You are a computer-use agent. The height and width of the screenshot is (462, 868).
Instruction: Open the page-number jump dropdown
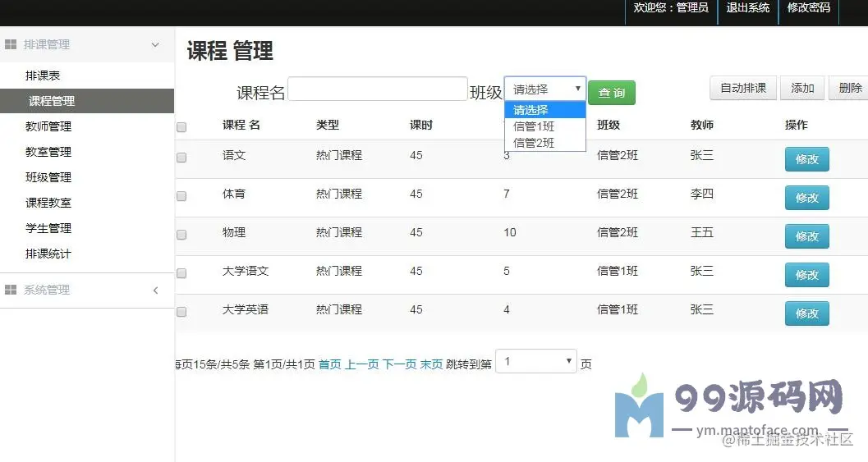[536, 361]
